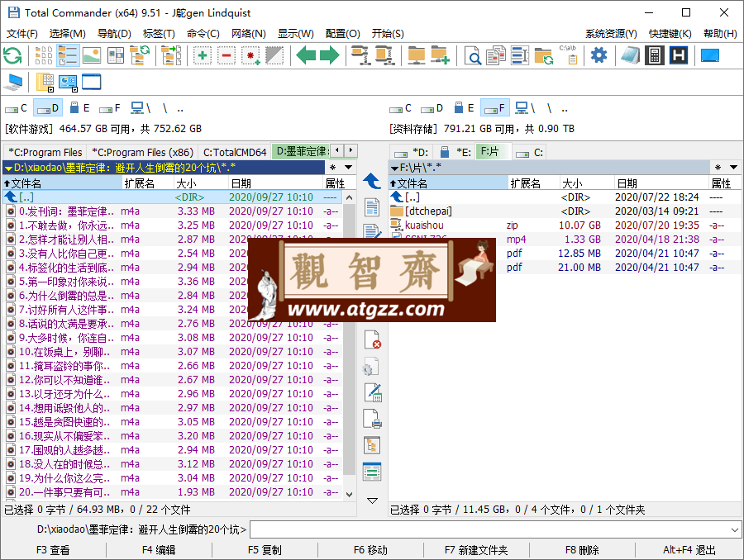Open the 命令(C) menu

click(x=203, y=34)
